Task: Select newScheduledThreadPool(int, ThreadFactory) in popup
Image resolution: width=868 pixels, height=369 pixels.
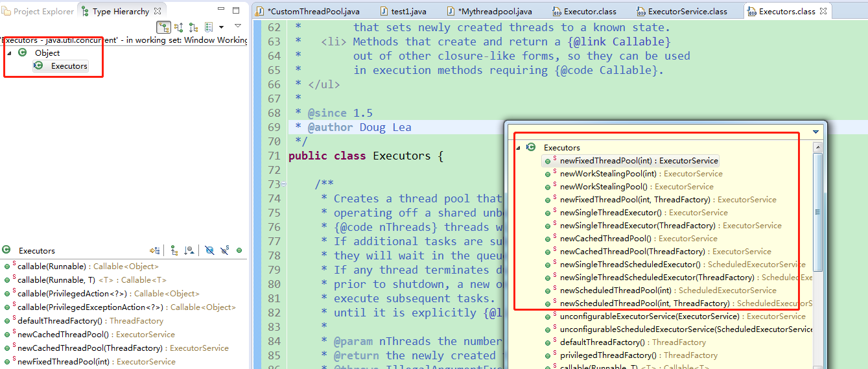Action: point(677,304)
